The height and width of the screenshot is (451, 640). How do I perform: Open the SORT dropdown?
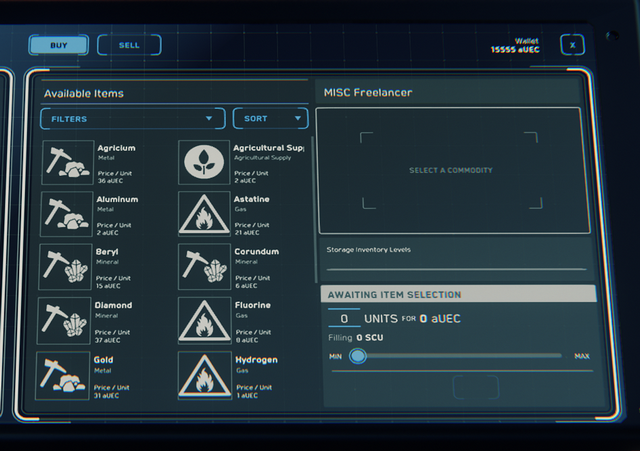pos(271,119)
